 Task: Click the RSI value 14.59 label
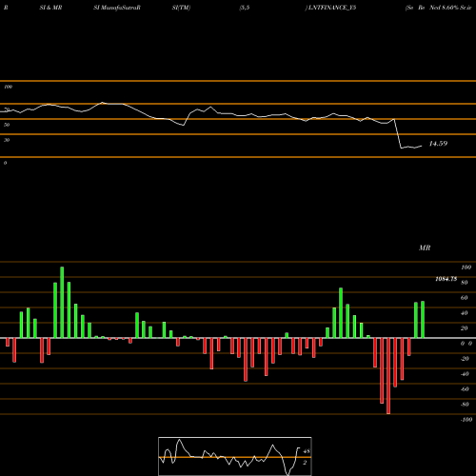(x=438, y=144)
